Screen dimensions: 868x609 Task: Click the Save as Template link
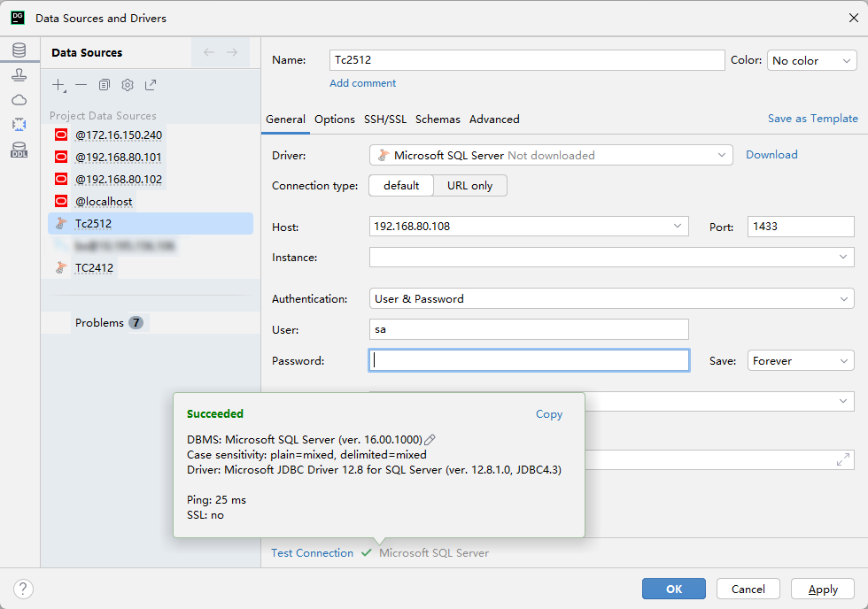tap(813, 119)
